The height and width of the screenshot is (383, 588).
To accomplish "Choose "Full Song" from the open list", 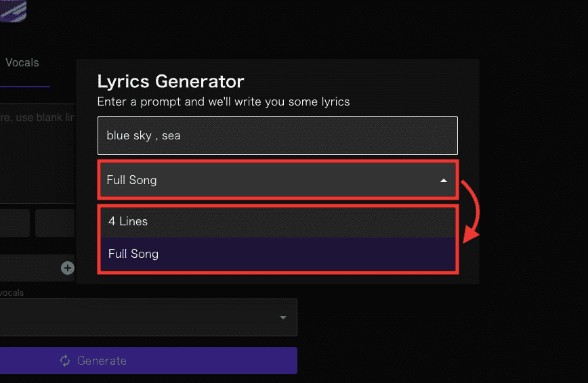I will (278, 254).
